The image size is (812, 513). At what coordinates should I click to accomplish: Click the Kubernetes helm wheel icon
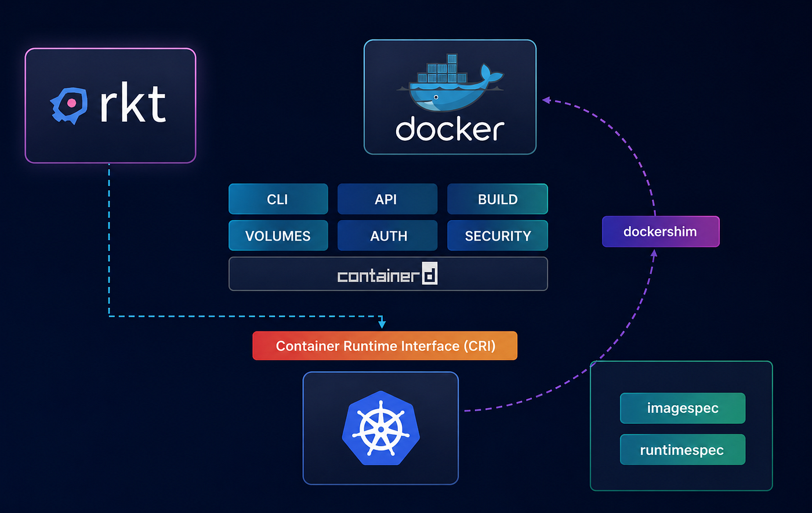[380, 428]
